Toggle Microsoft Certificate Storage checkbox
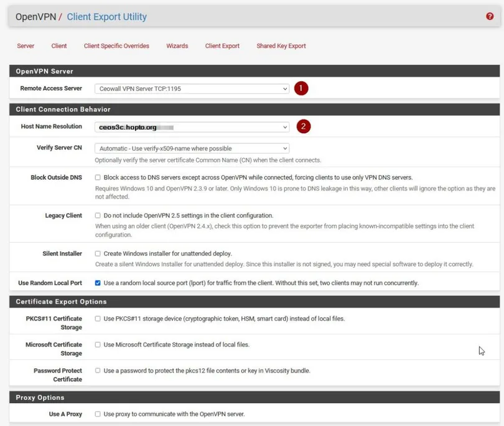The height and width of the screenshot is (426, 504). (98, 344)
